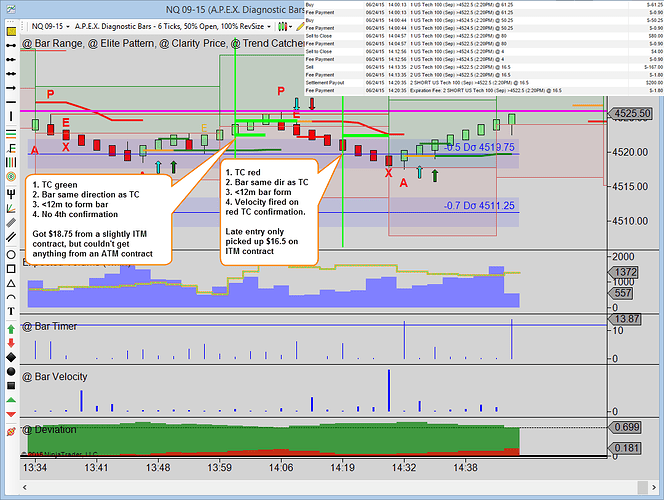The width and height of the screenshot is (664, 500).
Task: Select the Extended Line tool
Action: click(11, 74)
